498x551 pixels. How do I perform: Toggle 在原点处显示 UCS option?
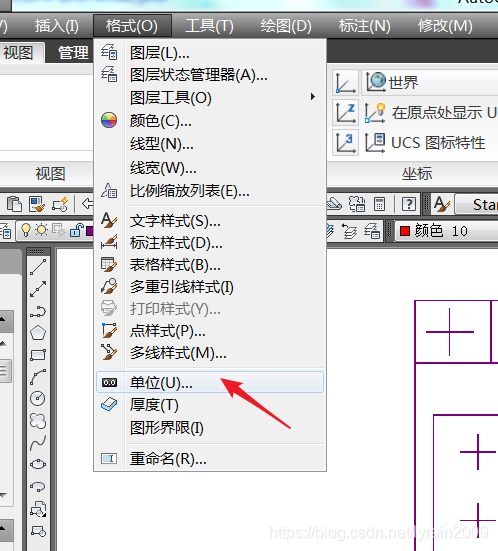(x=430, y=113)
